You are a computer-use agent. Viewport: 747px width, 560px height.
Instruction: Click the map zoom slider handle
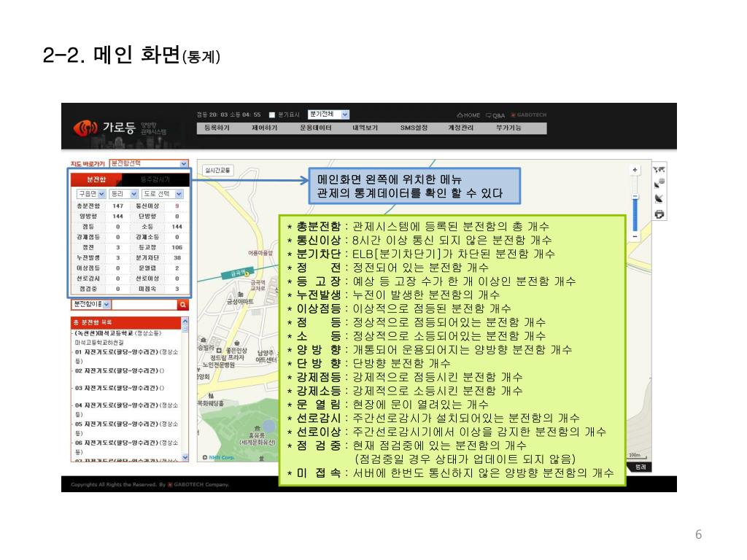pyautogui.click(x=635, y=197)
